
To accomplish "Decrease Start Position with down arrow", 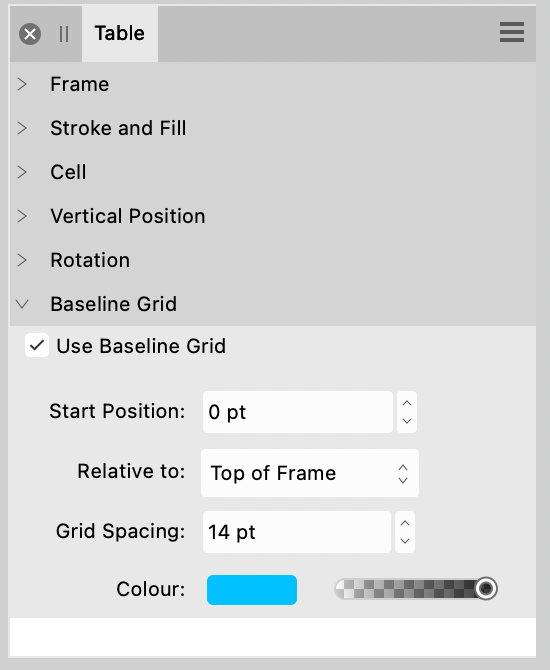I will click(x=407, y=421).
